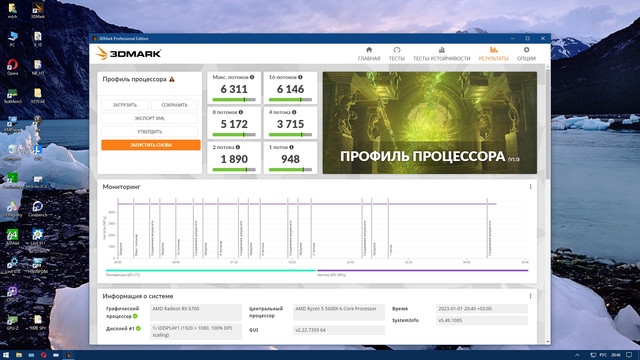Screen dimensions: 640x360
Task: Open TestMem5 desktop shortcut
Action: click(12, 96)
